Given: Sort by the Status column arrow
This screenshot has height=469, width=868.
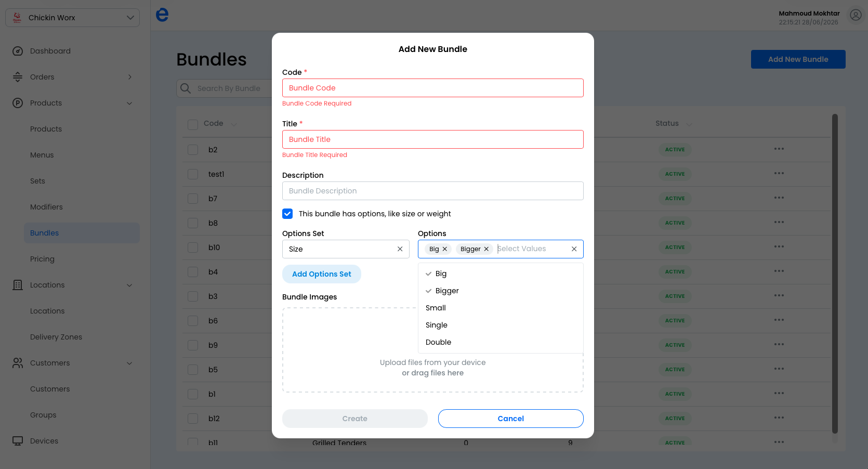Looking at the screenshot, I should click(x=689, y=124).
